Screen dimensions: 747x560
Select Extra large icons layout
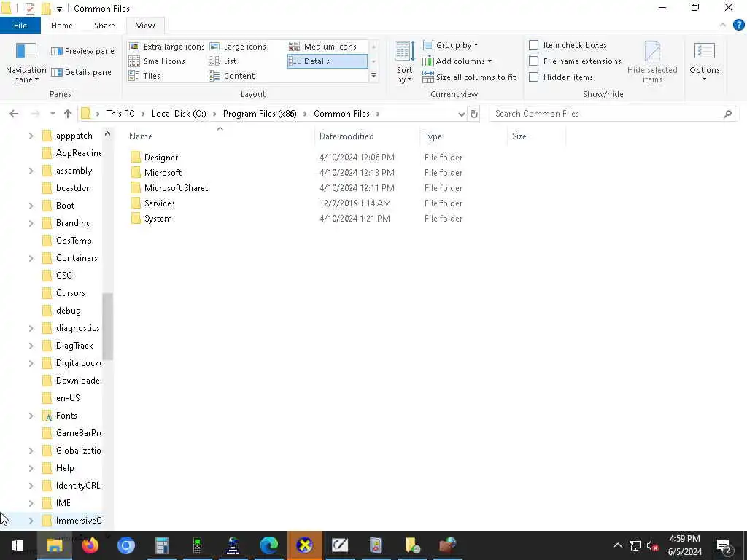tap(167, 47)
